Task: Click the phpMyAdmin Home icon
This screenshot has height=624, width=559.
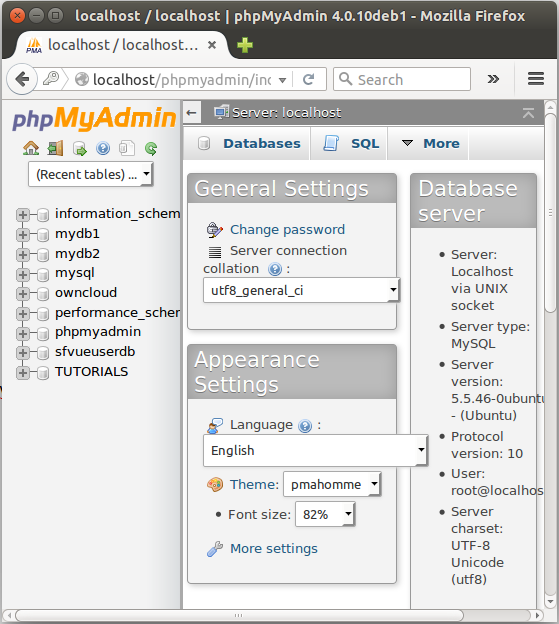Action: (x=31, y=148)
